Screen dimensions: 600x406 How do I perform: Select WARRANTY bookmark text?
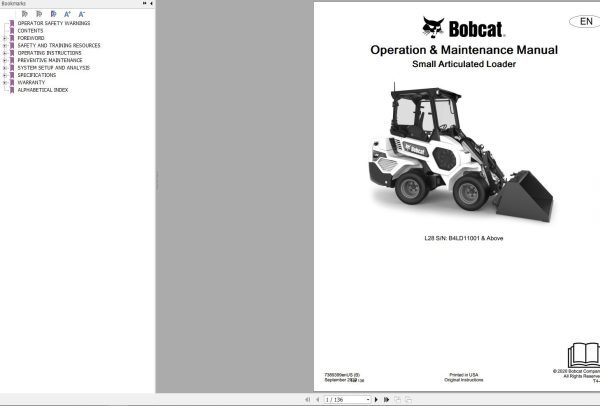point(31,83)
